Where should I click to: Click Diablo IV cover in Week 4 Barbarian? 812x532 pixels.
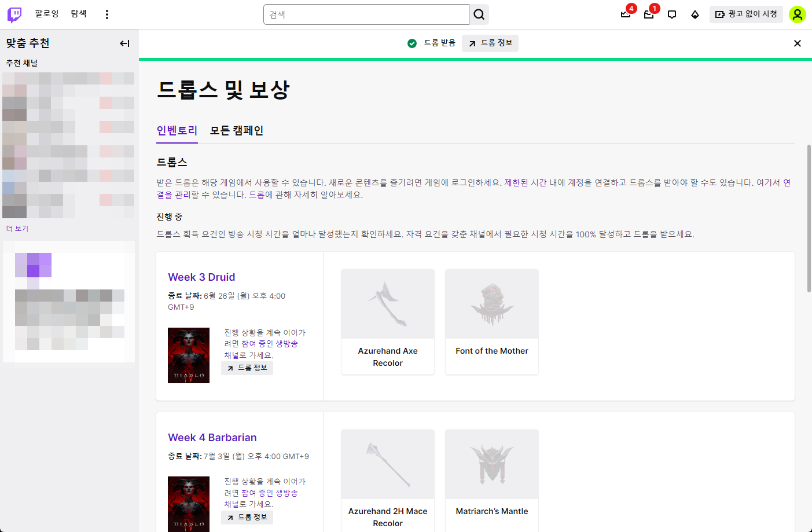[x=189, y=504]
